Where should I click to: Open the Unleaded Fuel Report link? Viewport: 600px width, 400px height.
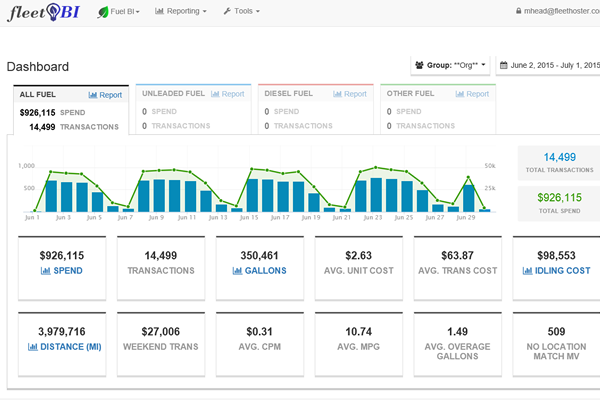[228, 94]
